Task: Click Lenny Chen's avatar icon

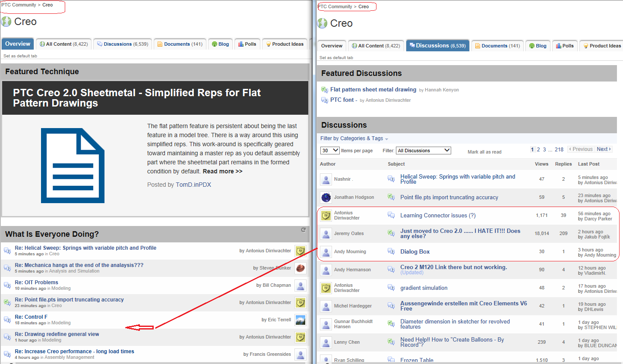Action: tap(326, 342)
